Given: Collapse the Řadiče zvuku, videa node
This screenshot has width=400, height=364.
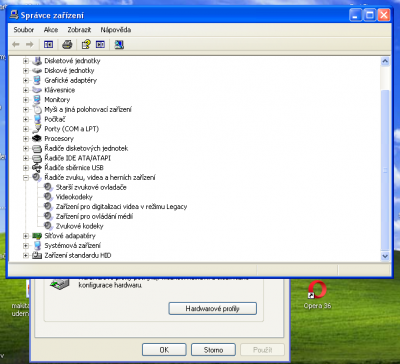Looking at the screenshot, I should point(26,177).
